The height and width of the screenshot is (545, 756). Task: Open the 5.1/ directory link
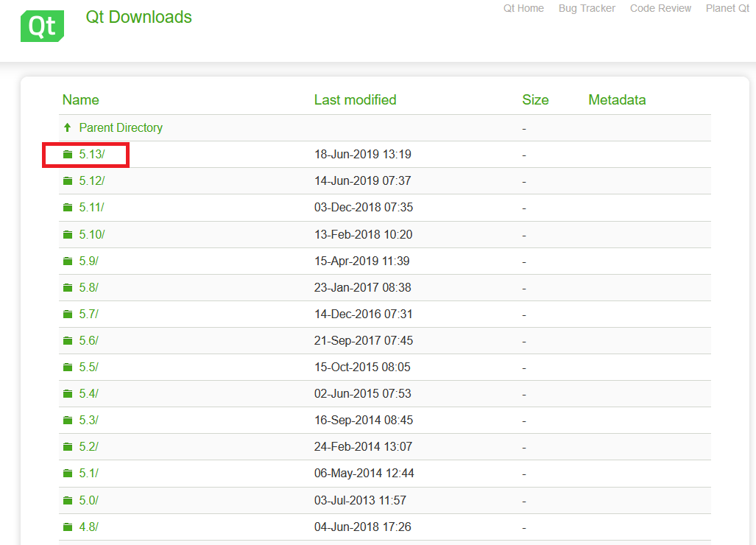pyautogui.click(x=89, y=473)
